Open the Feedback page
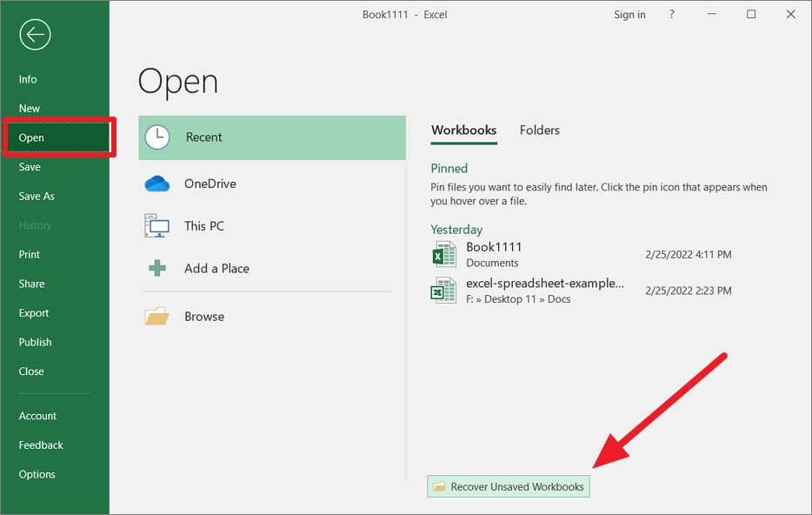Image resolution: width=812 pixels, height=515 pixels. tap(41, 445)
